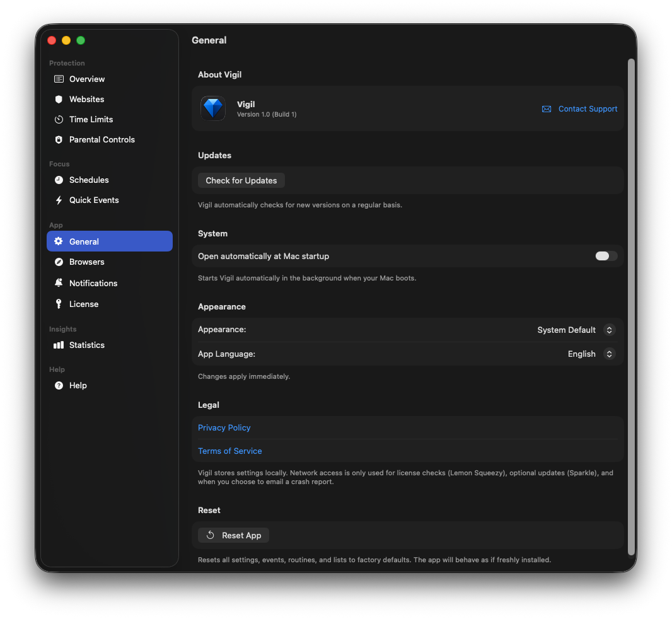Click the License key icon

pos(59,303)
